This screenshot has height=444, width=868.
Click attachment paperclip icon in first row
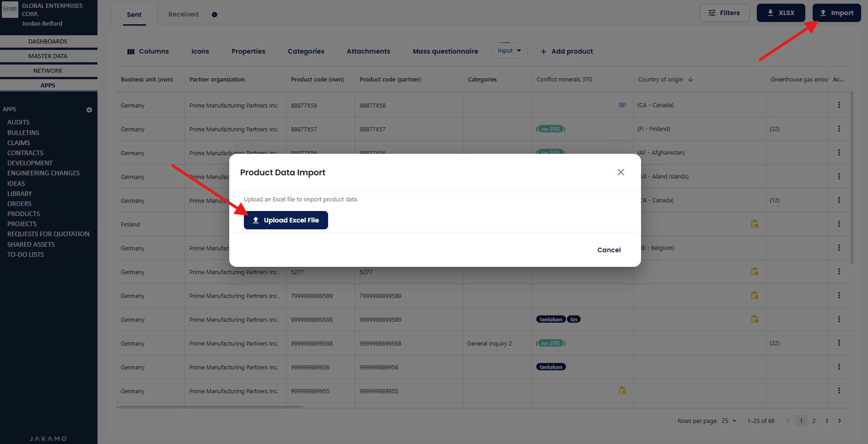[622, 105]
